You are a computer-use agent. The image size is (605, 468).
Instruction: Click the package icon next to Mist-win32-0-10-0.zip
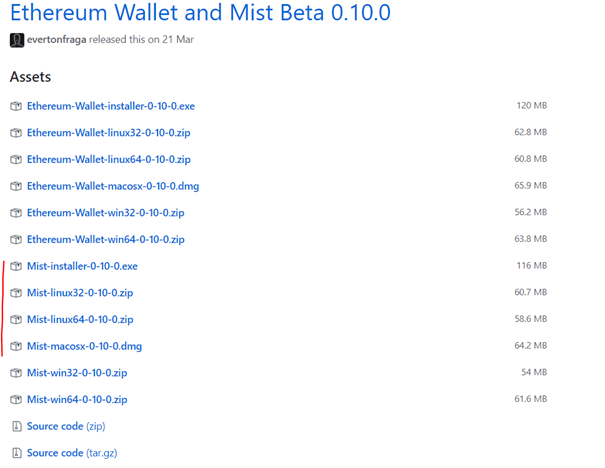point(16,373)
